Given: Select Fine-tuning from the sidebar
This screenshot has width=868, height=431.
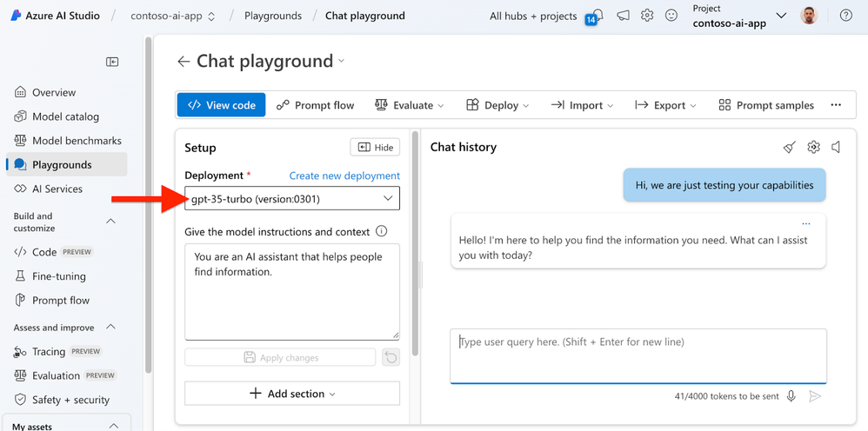Looking at the screenshot, I should 59,276.
